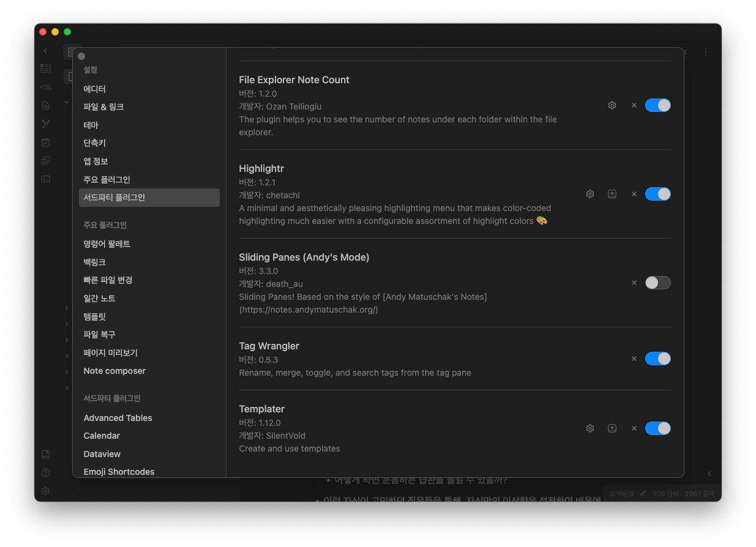Open graph view from the ribbon
The height and width of the screenshot is (547, 756).
[45, 124]
